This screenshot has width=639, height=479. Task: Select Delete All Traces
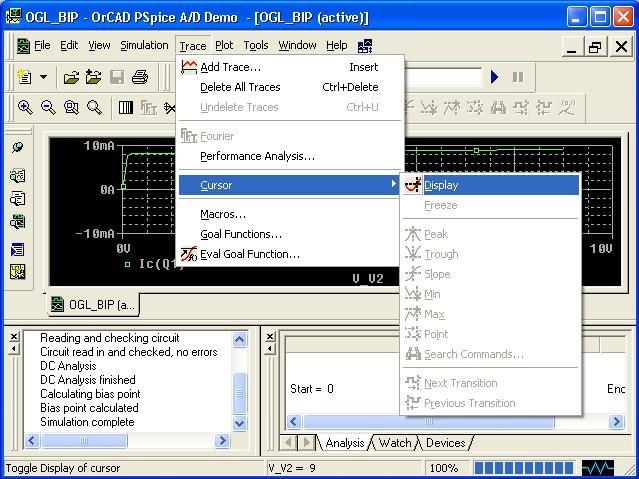click(290, 87)
